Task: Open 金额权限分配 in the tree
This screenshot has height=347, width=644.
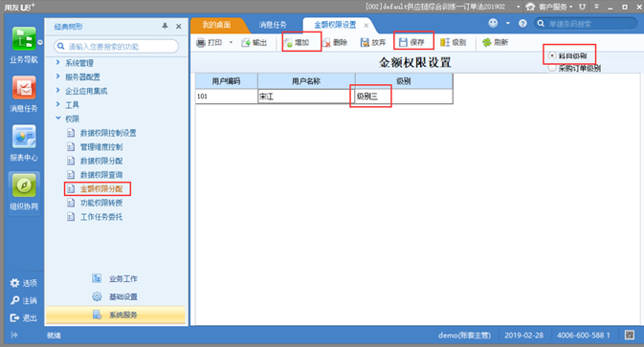Action: click(101, 188)
